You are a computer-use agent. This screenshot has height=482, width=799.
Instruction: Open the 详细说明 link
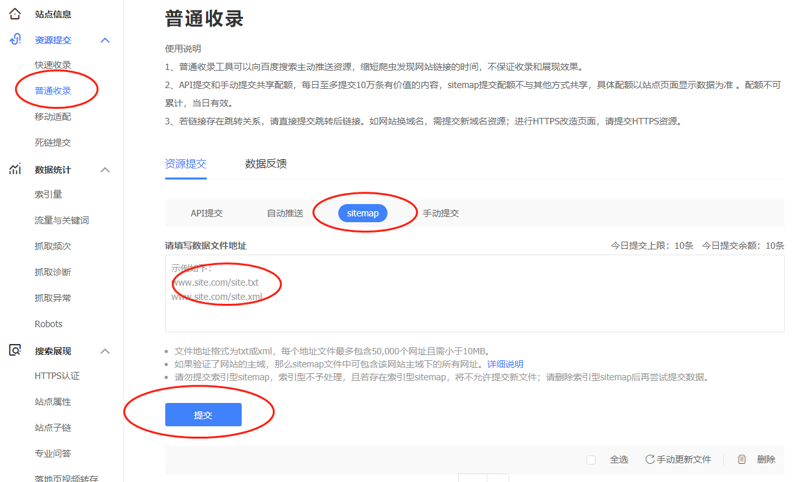505,364
